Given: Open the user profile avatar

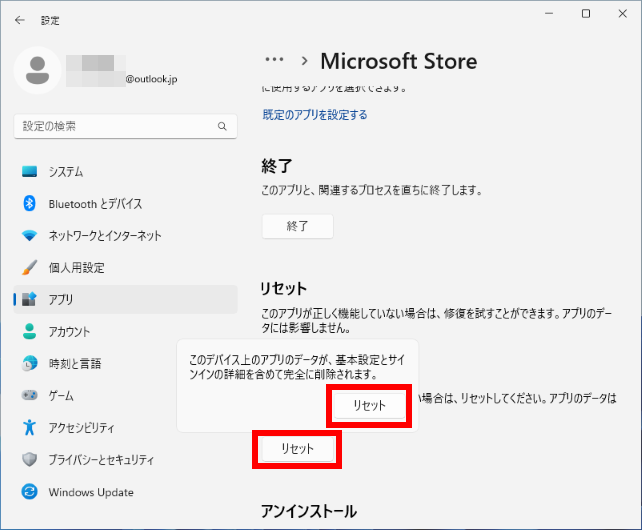Looking at the screenshot, I should click(x=37, y=70).
